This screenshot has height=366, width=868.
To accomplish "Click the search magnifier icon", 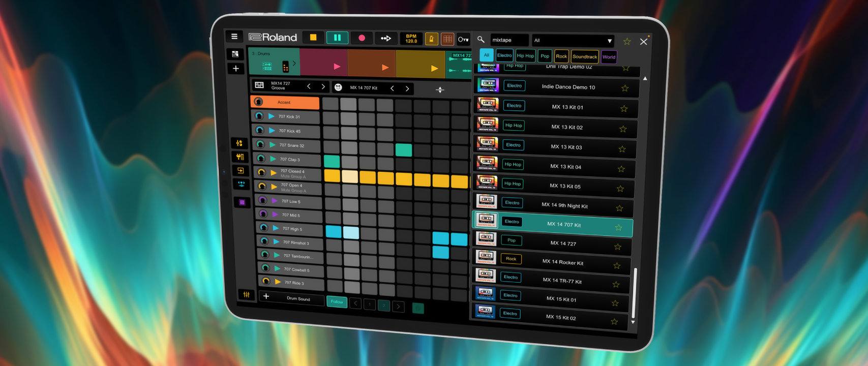I will [481, 39].
